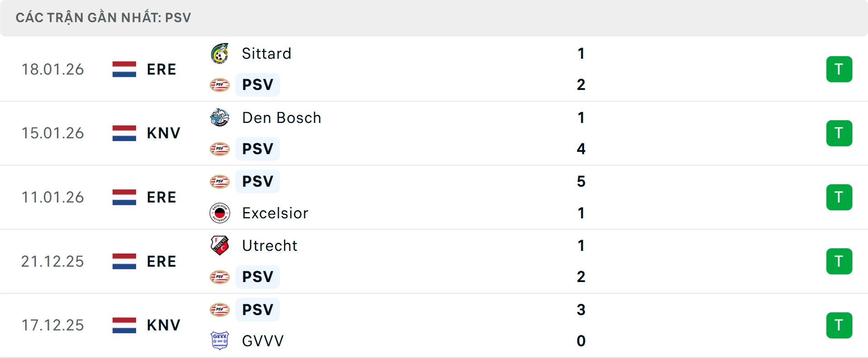Click the Fortuna Sittard club crest
Viewport: 868px width, 358px height.
pyautogui.click(x=220, y=54)
